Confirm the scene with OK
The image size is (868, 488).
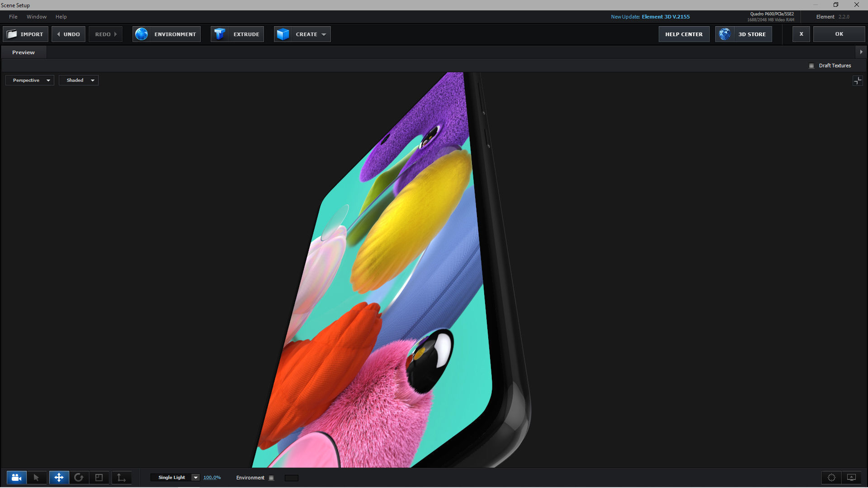tap(839, 34)
